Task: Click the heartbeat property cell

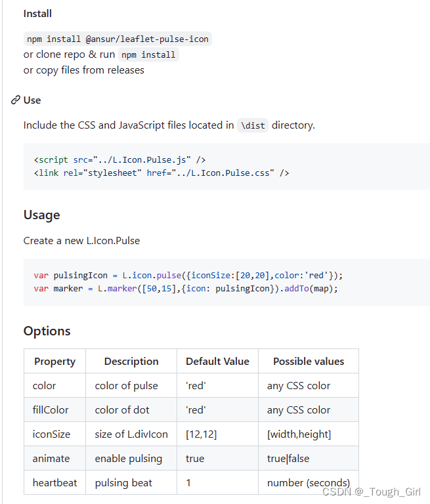Action: tap(54, 482)
